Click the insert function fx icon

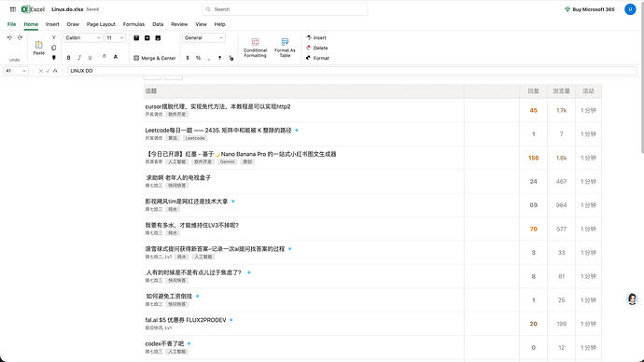[x=55, y=71]
